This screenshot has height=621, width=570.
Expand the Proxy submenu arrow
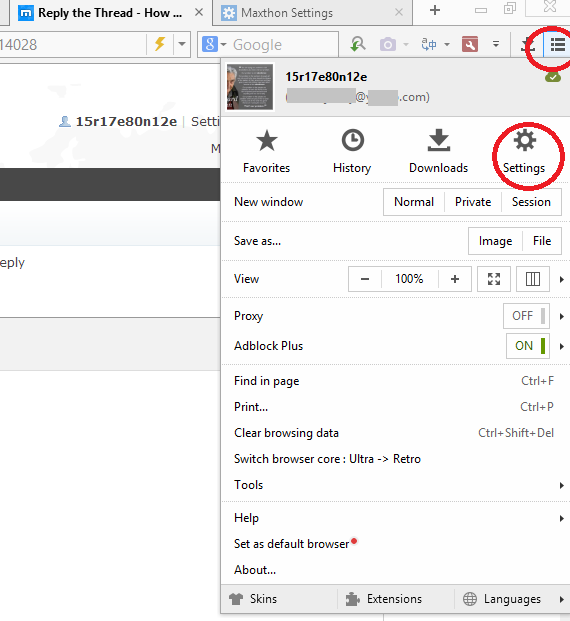pyautogui.click(x=562, y=316)
